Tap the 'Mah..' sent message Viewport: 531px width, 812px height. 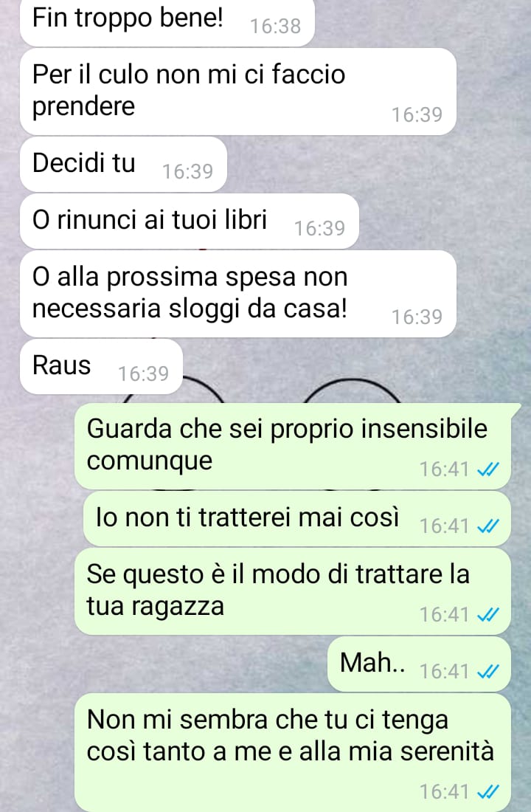[x=419, y=664]
